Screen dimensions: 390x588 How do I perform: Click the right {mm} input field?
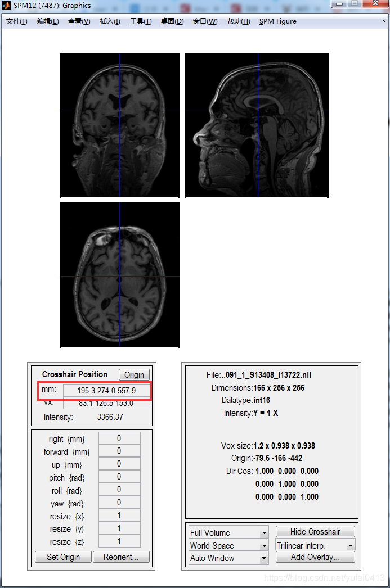tap(119, 438)
